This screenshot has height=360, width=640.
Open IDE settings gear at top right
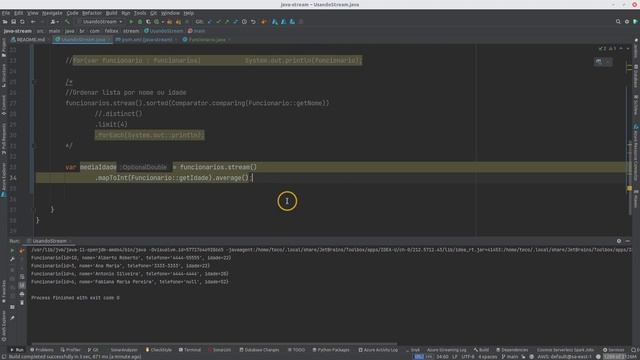pyautogui.click(x=627, y=22)
